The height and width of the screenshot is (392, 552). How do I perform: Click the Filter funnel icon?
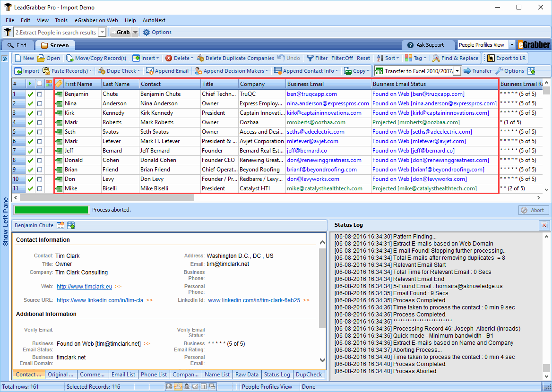(310, 58)
